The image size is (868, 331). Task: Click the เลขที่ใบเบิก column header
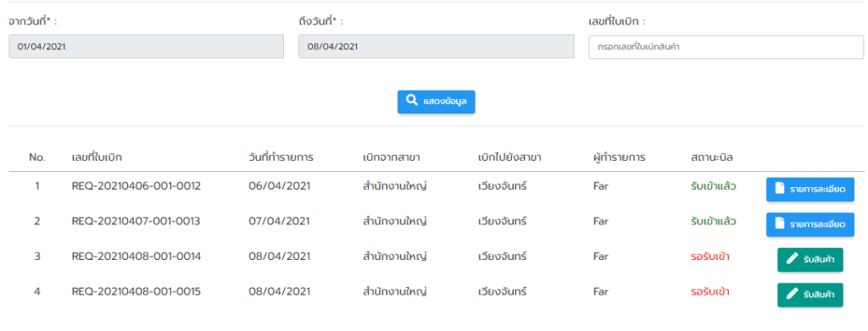pos(97,157)
